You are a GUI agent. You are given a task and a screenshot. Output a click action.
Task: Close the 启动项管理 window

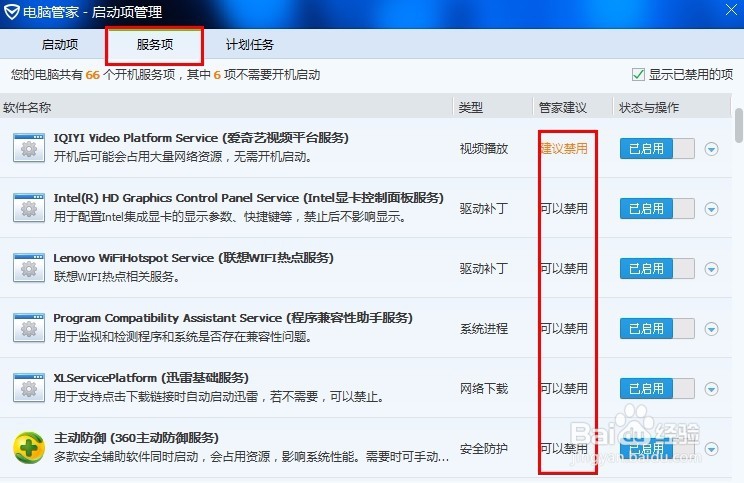click(x=731, y=9)
